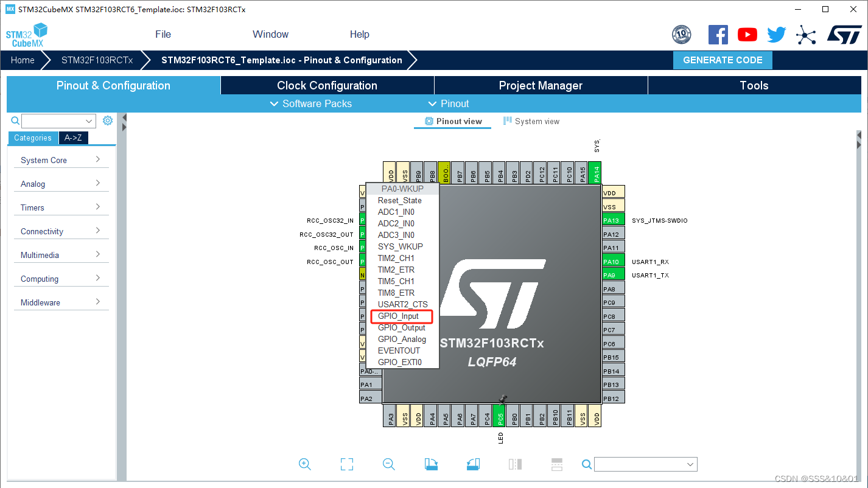Switch to Pinout view
Screen dimensions: 868x488
point(453,121)
